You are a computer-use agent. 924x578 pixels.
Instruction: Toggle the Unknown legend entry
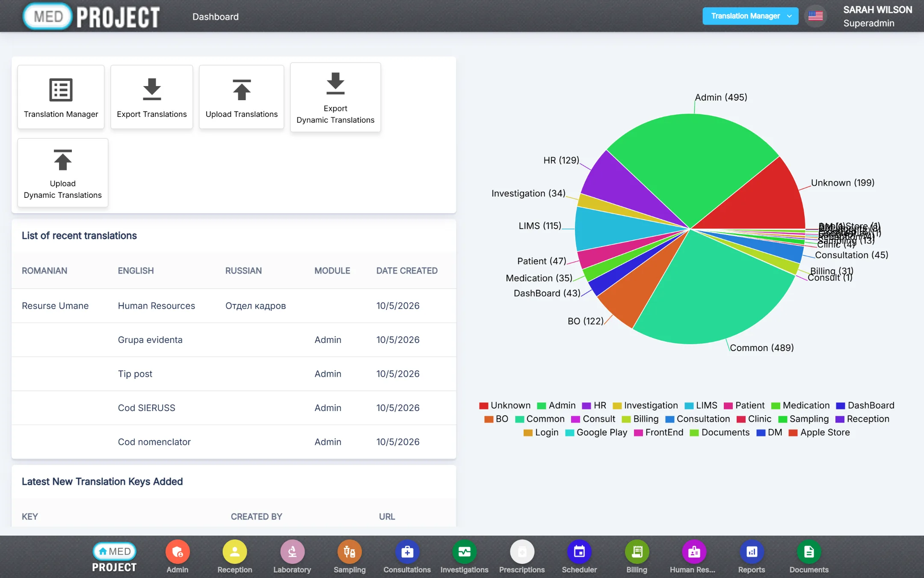505,405
